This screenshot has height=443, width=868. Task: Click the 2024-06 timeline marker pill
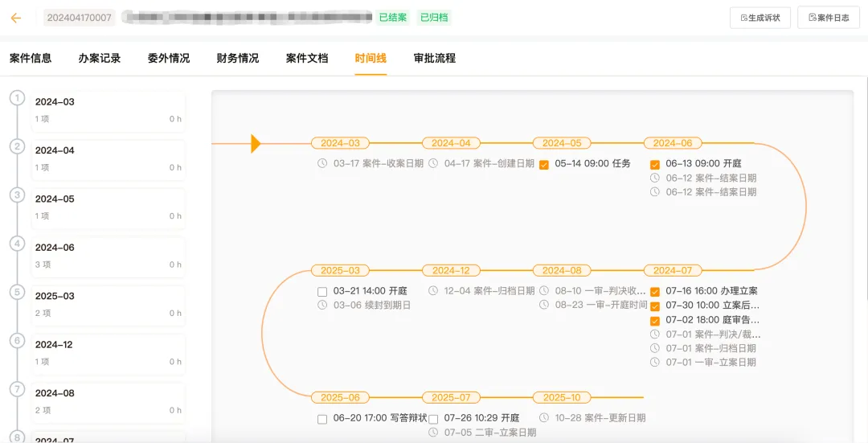673,143
